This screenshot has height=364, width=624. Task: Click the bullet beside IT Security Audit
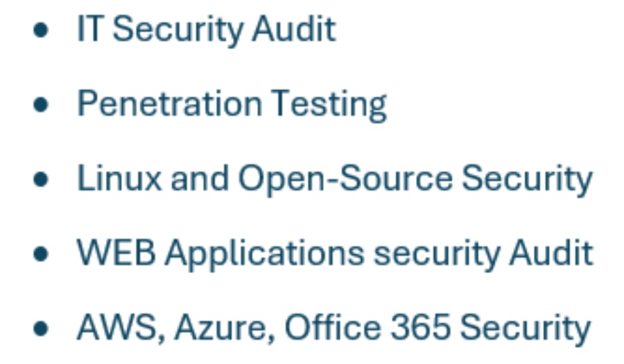click(41, 31)
